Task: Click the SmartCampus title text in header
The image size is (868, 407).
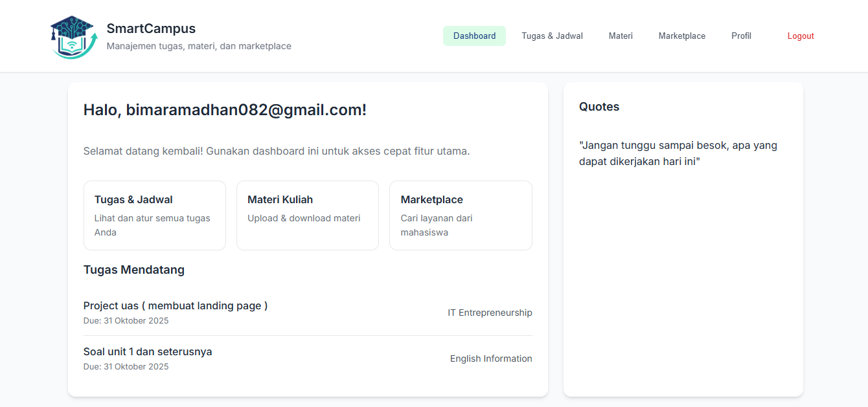Action: click(x=151, y=28)
